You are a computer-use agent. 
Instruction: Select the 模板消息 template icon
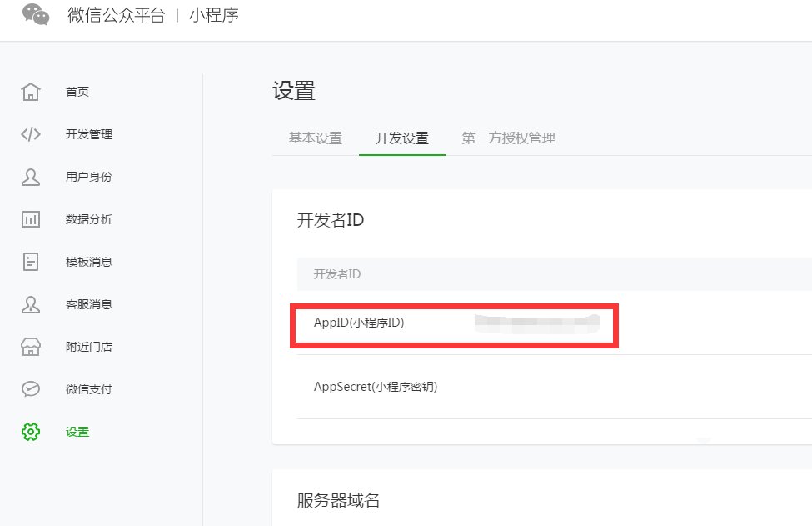[30, 262]
